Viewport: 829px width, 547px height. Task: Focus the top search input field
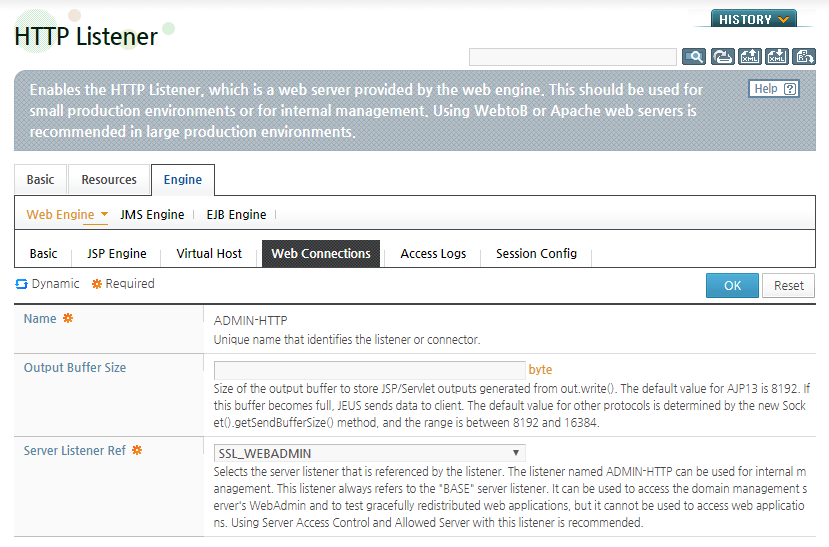(573, 57)
